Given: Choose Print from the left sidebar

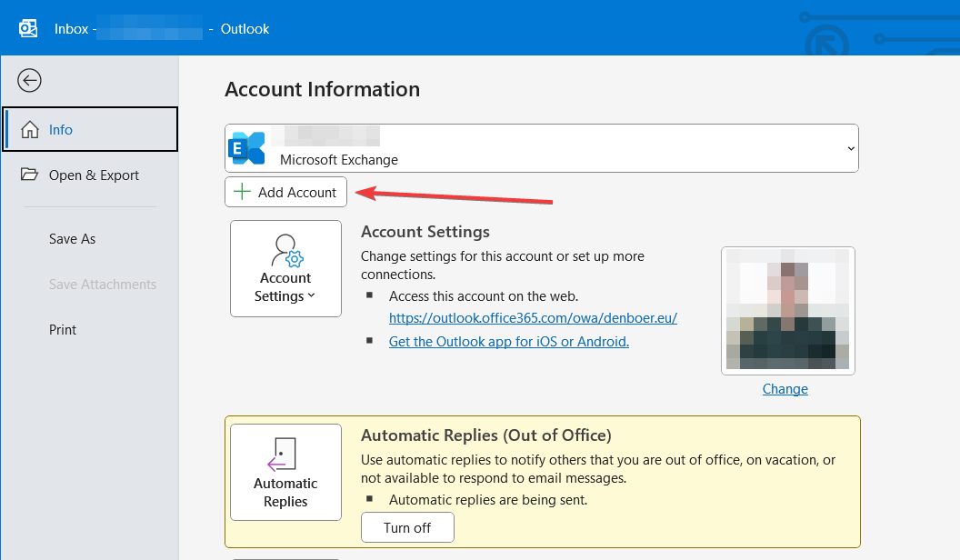Looking at the screenshot, I should pyautogui.click(x=63, y=330).
